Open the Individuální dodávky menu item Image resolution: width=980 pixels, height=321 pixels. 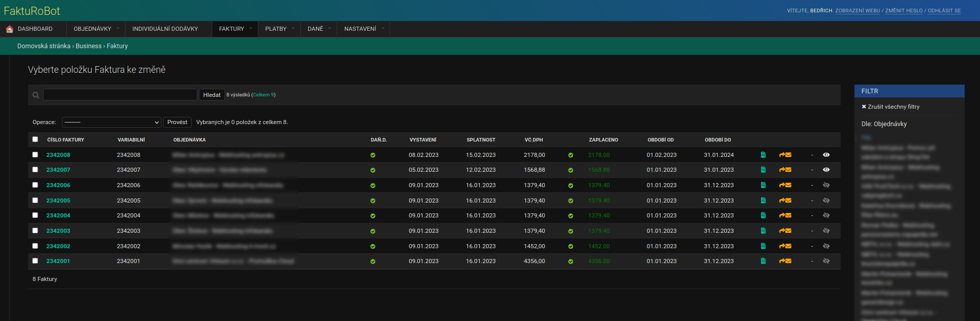[165, 29]
